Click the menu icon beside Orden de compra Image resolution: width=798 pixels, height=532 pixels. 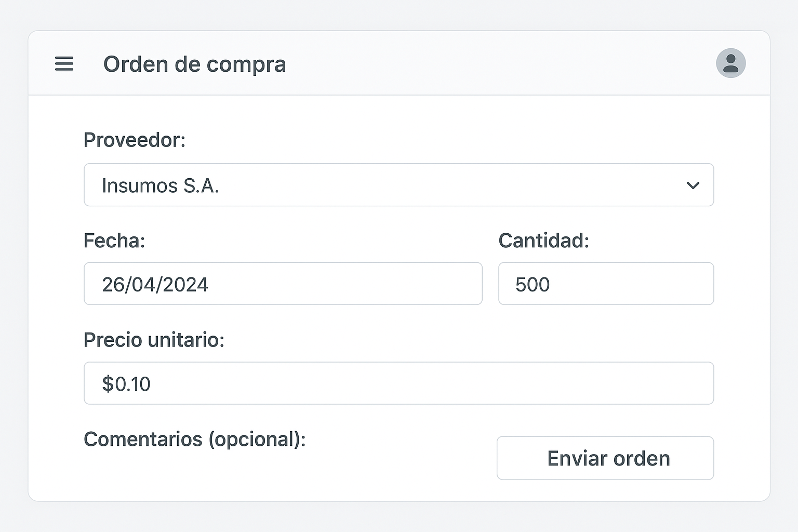tap(64, 64)
